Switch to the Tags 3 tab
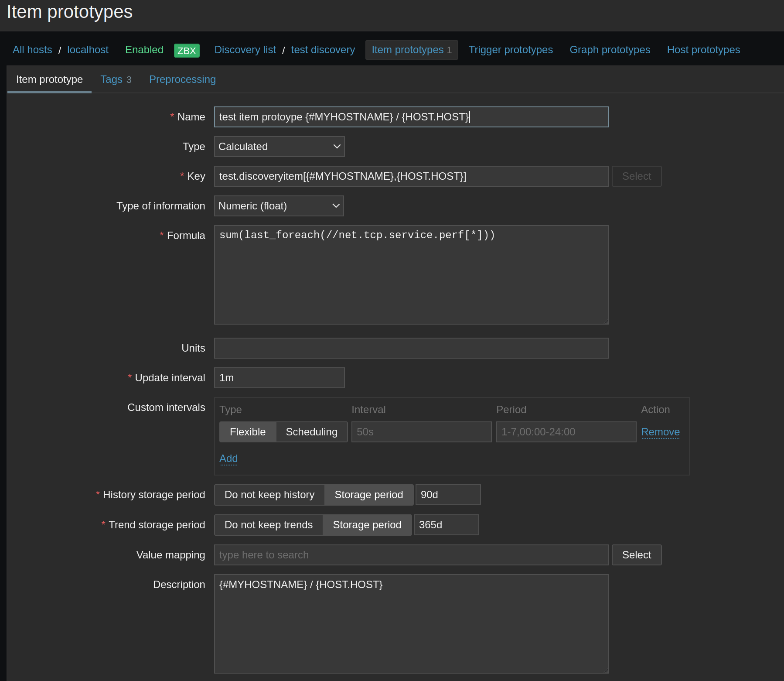 [116, 79]
